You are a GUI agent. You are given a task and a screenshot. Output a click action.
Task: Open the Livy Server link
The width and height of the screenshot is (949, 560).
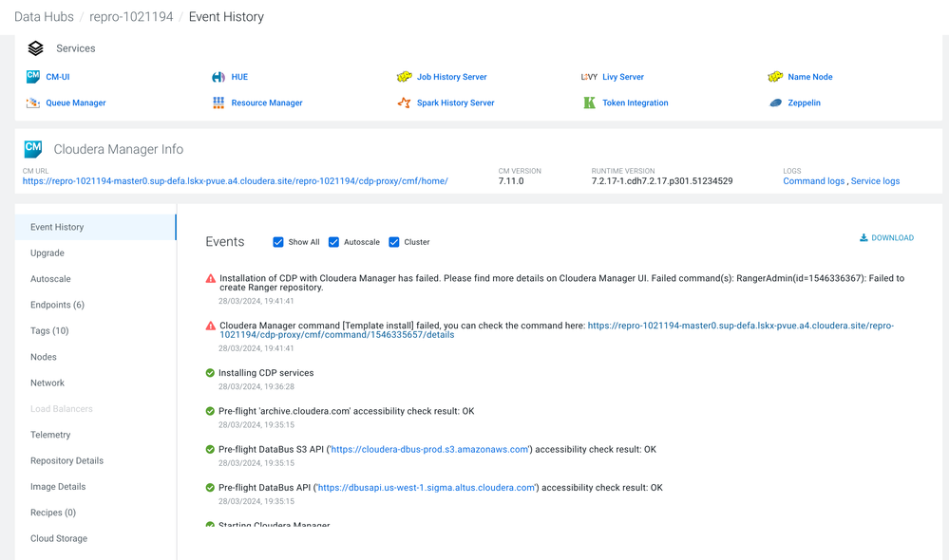pos(623,77)
